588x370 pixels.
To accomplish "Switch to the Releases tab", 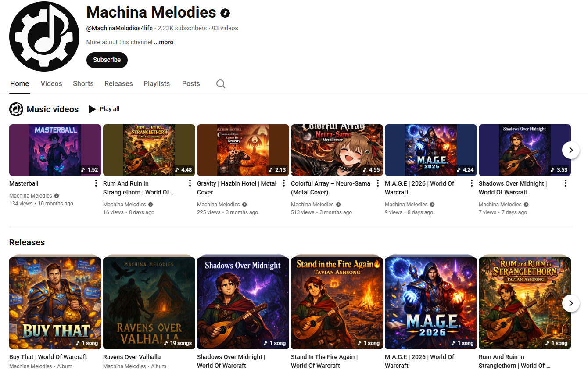I will click(118, 83).
